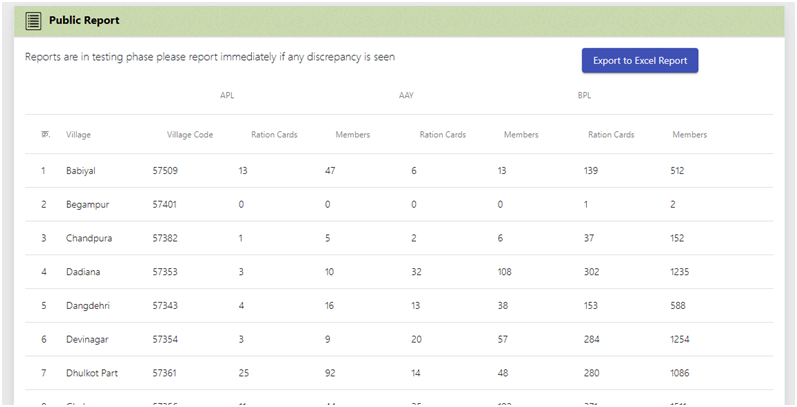Click village code 57354
797x407 pixels.
[165, 339]
